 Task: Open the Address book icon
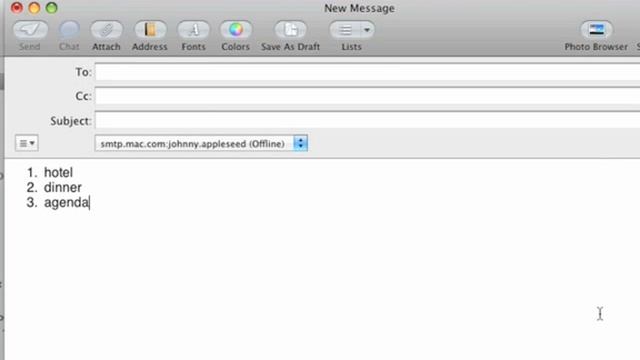[150, 29]
